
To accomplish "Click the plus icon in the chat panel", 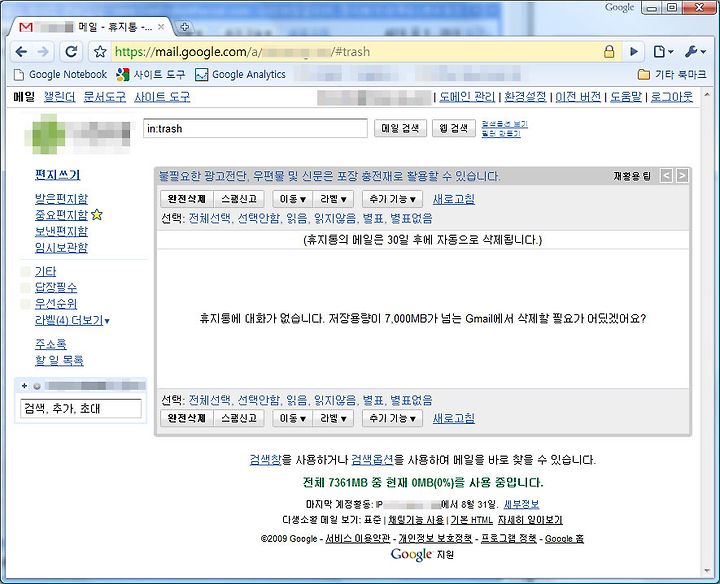I will [24, 386].
